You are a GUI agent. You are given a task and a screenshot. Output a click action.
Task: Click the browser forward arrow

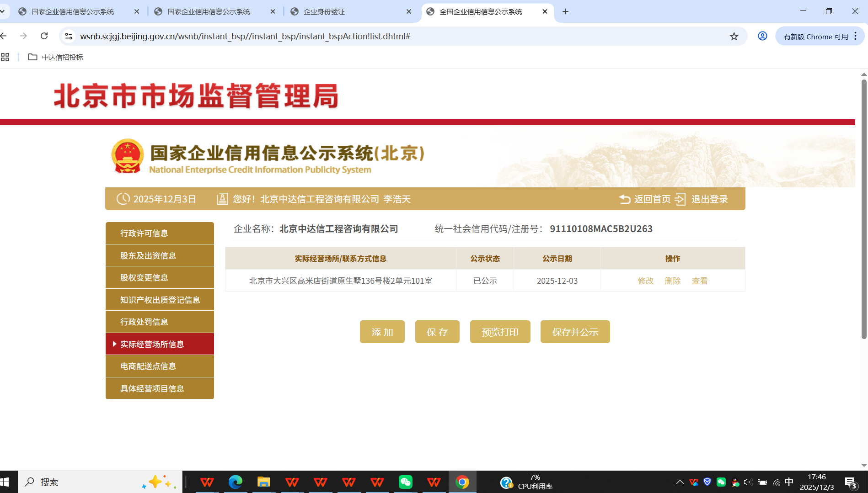click(x=24, y=36)
